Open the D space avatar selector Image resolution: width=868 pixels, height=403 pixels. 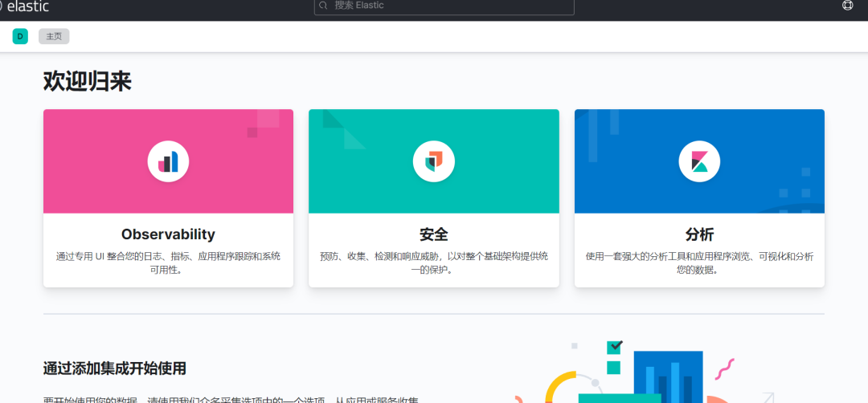click(x=20, y=36)
